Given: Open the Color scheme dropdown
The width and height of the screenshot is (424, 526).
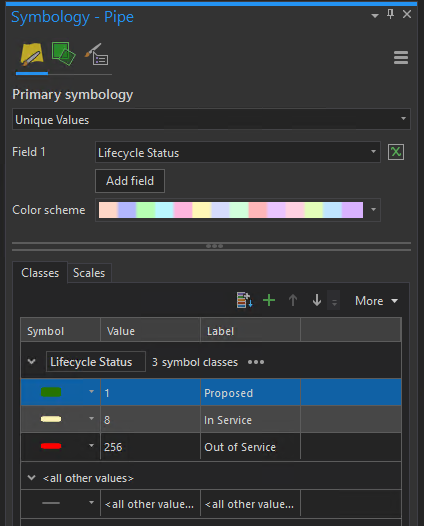Looking at the screenshot, I should [238, 210].
